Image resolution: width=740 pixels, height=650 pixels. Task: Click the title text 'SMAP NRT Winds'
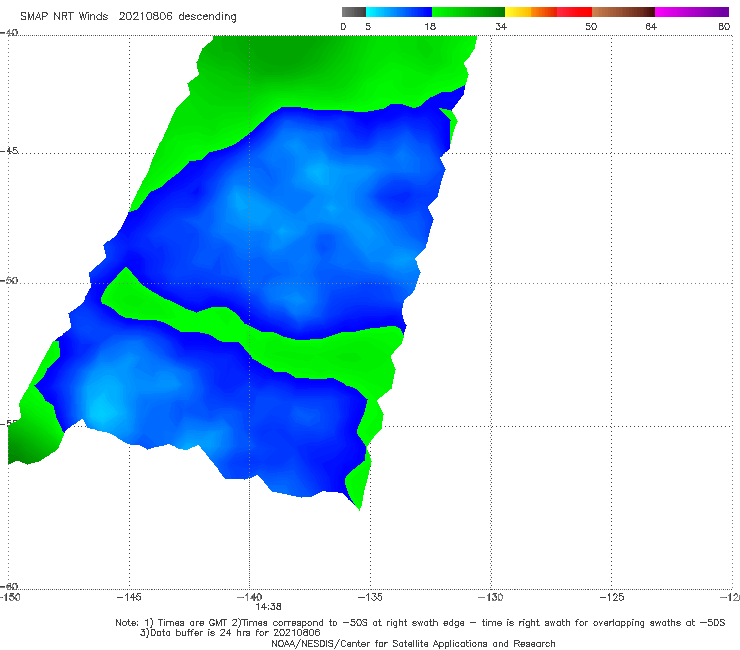tap(64, 16)
